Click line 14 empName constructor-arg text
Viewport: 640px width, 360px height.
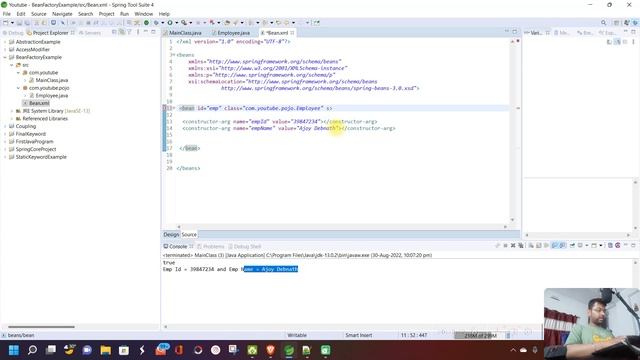coord(289,128)
